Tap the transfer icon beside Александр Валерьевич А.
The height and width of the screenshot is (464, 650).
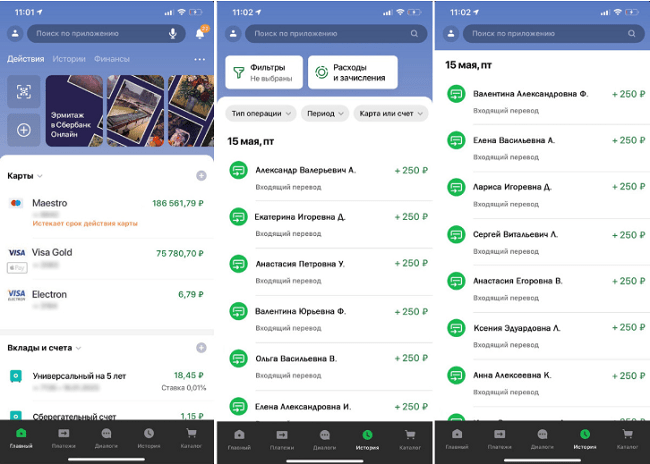tap(239, 171)
